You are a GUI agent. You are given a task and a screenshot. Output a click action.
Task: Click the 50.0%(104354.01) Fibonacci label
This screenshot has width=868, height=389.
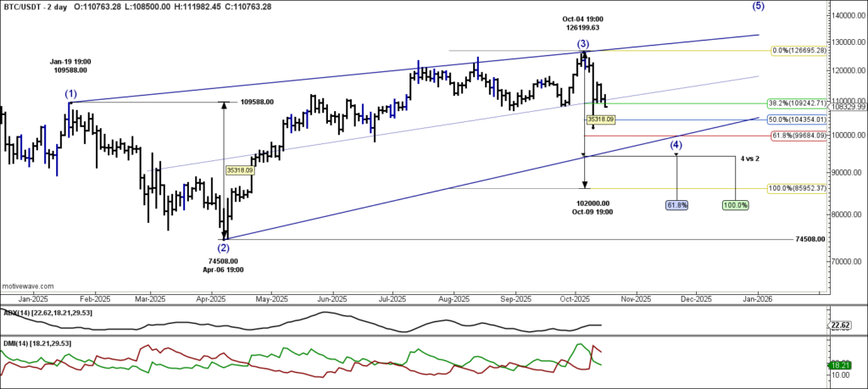[x=797, y=119]
